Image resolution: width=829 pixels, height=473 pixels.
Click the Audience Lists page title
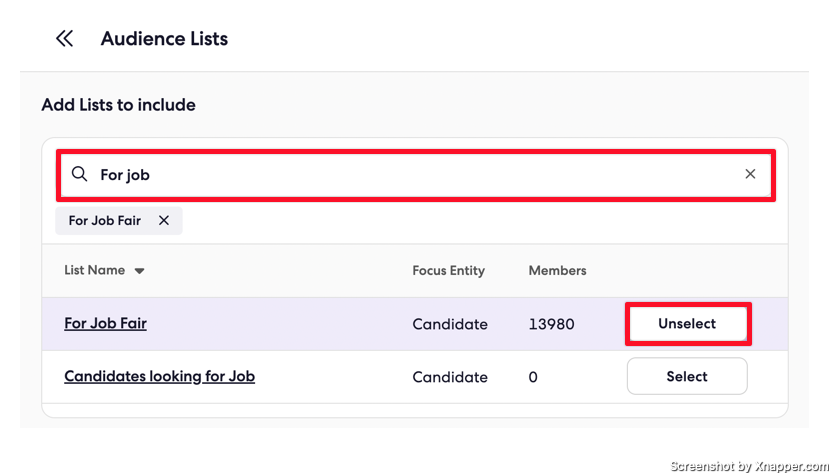coord(164,39)
